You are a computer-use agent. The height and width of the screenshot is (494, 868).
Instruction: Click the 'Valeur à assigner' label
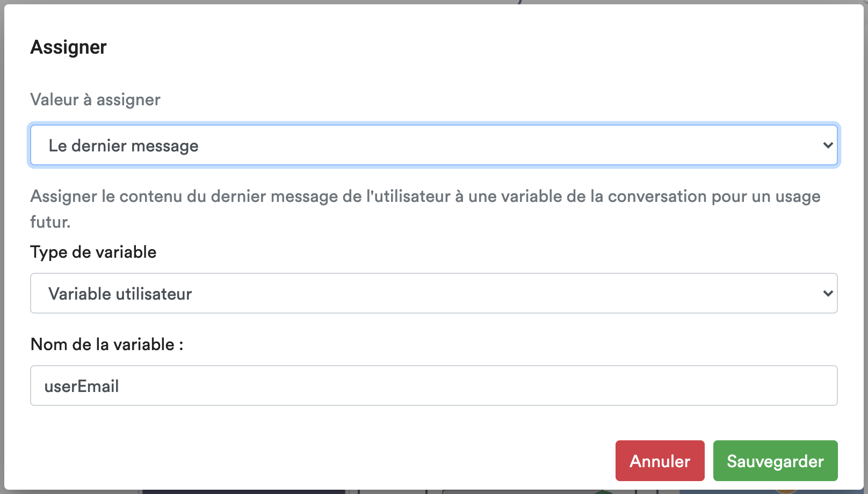(95, 100)
